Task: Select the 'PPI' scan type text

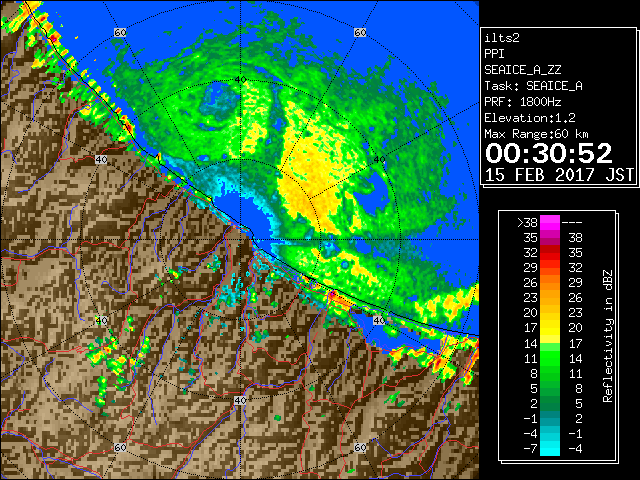Action: click(x=494, y=54)
